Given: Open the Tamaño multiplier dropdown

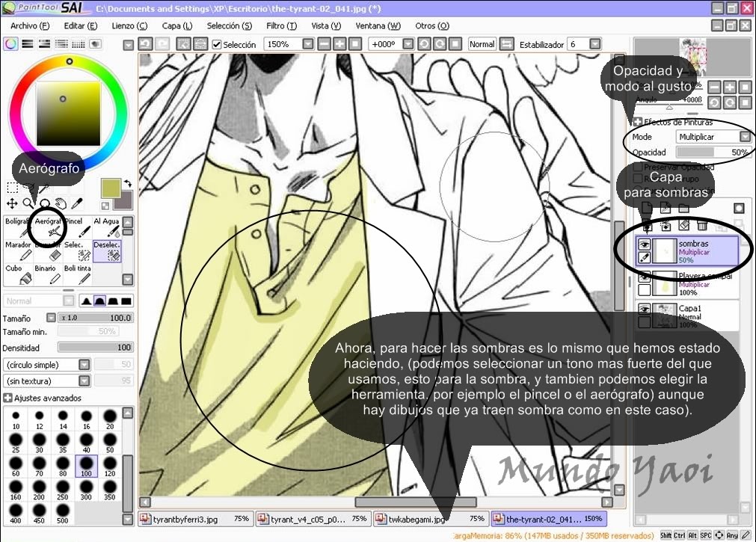Looking at the screenshot, I should (x=51, y=318).
